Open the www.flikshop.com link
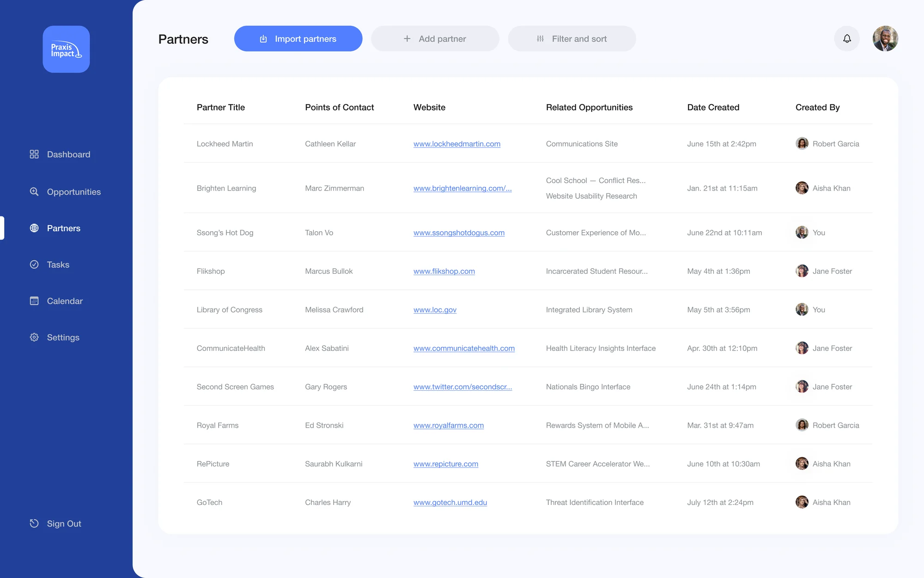The height and width of the screenshot is (578, 924). (444, 271)
